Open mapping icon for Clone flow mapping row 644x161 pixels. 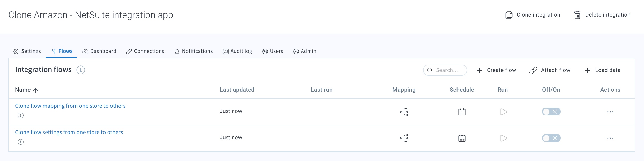pos(404,112)
